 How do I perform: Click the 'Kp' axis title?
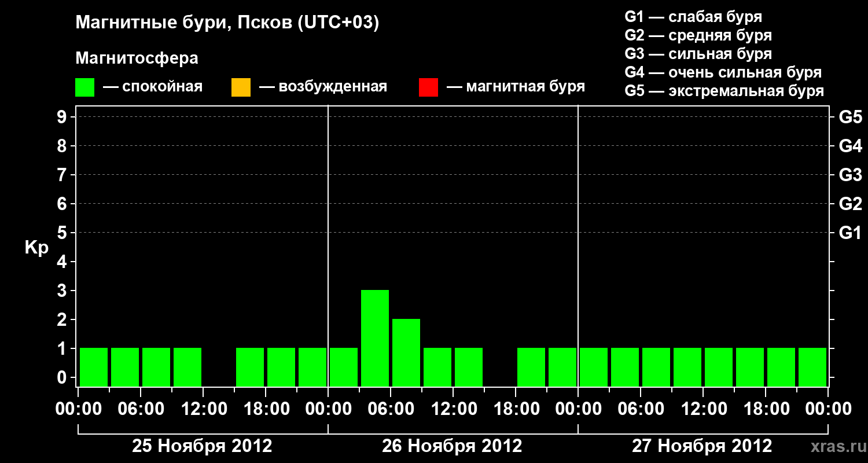[36, 247]
